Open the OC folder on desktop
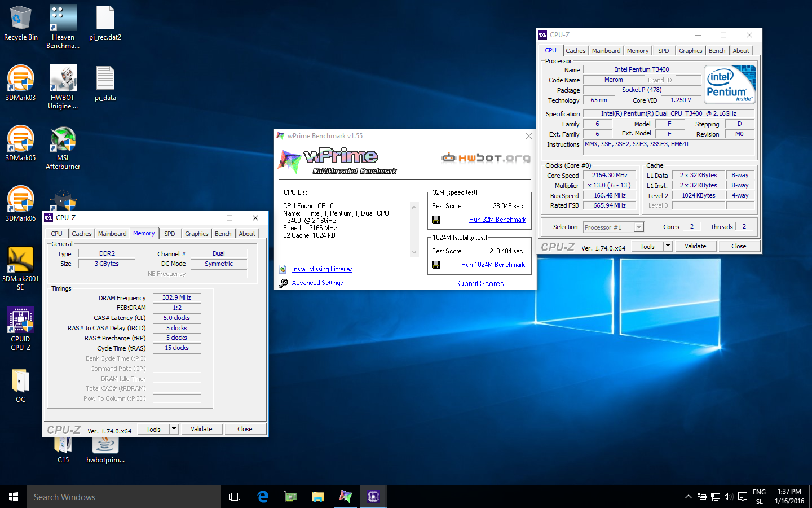The width and height of the screenshot is (812, 508). pyautogui.click(x=20, y=386)
